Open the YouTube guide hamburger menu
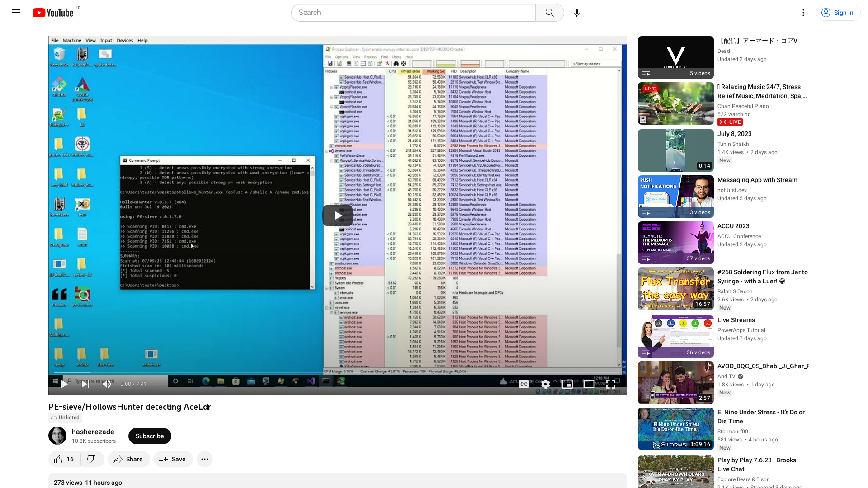Viewport: 868px width, 488px height. (16, 13)
